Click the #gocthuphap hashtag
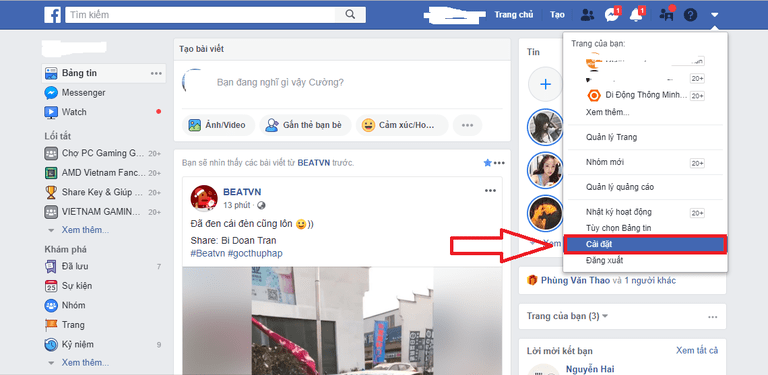 click(x=255, y=254)
